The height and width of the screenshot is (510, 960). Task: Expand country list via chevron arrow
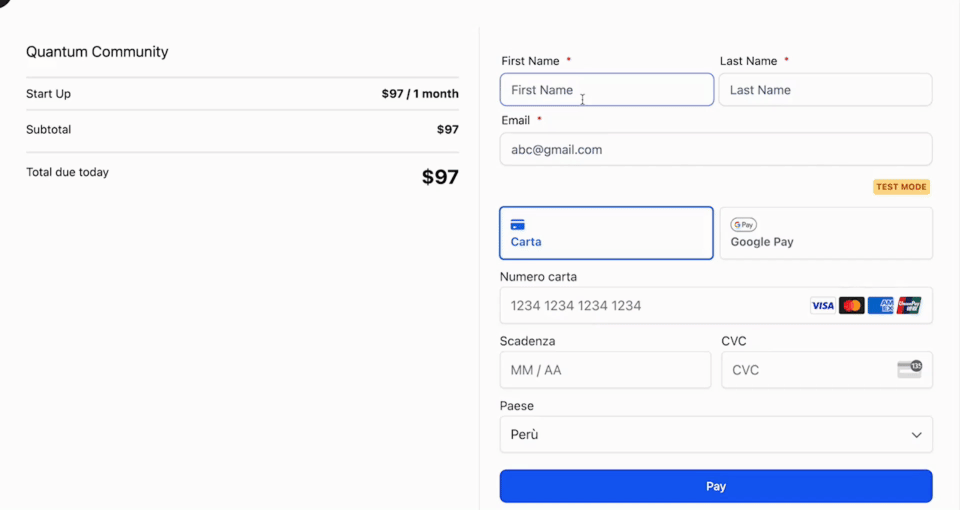[x=916, y=435]
